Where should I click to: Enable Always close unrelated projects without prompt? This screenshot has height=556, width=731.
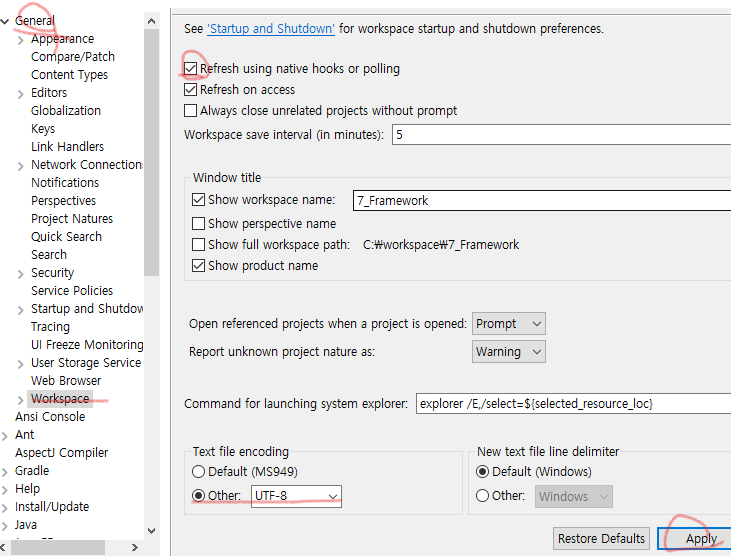tap(190, 110)
